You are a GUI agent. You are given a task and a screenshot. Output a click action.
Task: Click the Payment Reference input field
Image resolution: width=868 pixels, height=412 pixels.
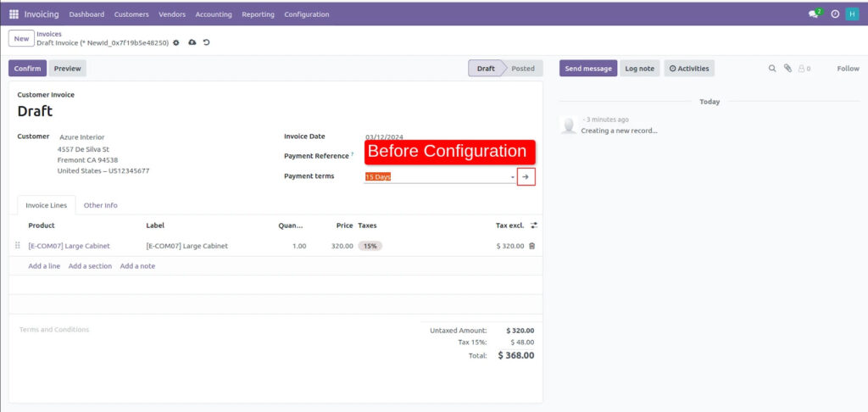[x=441, y=157]
